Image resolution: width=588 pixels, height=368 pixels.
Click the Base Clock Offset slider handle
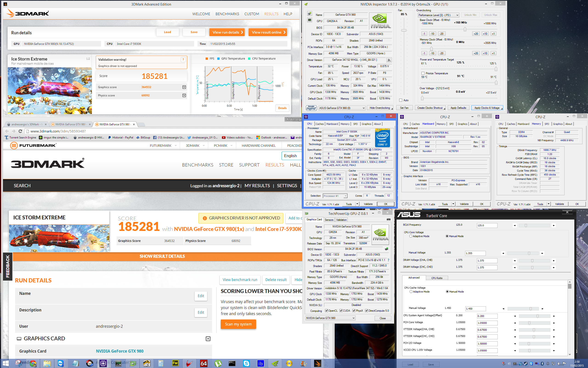tap(465, 29)
